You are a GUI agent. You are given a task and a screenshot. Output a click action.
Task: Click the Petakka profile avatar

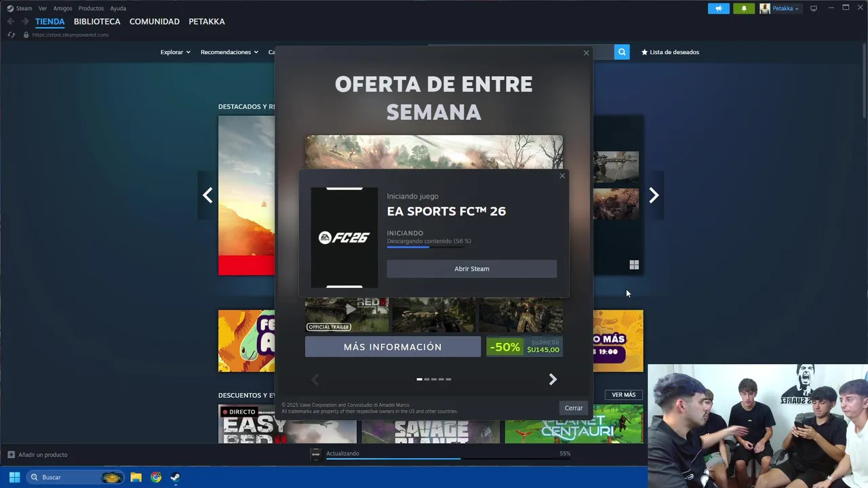pyautogui.click(x=765, y=8)
